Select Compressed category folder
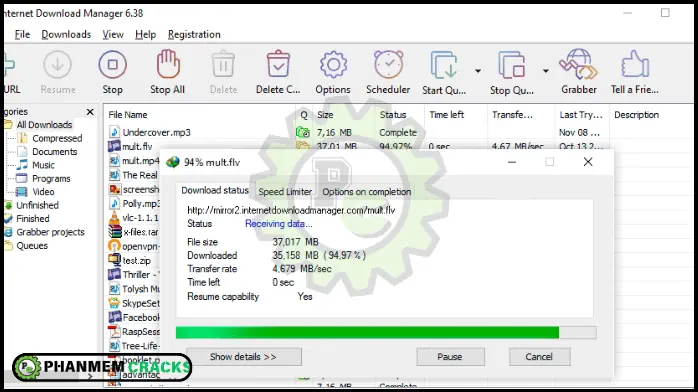This screenshot has height=392, width=698. 57,138
